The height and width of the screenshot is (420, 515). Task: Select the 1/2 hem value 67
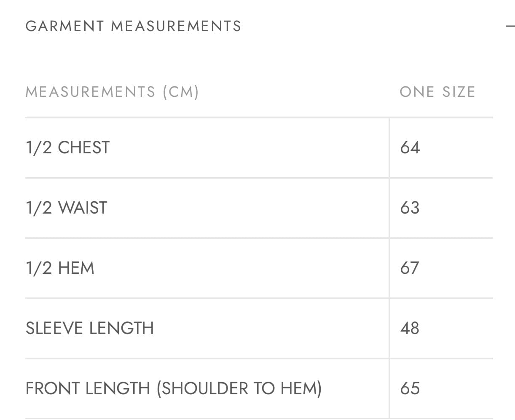click(410, 268)
